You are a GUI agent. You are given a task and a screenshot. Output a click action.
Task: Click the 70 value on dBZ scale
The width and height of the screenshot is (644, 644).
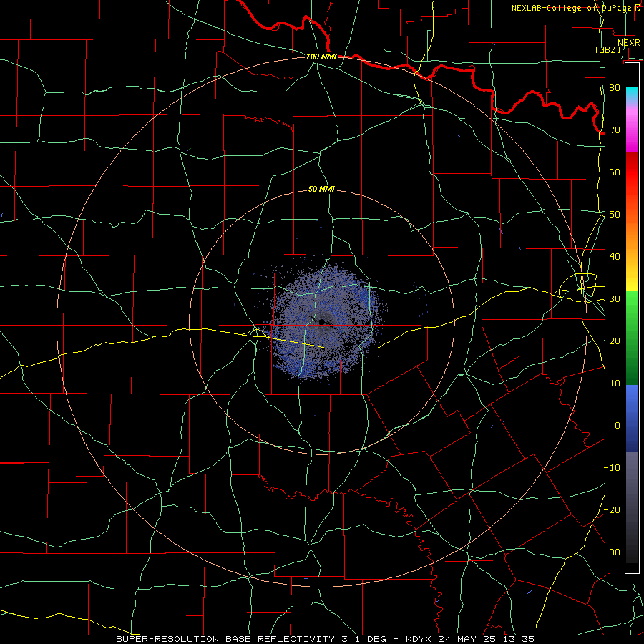615,130
